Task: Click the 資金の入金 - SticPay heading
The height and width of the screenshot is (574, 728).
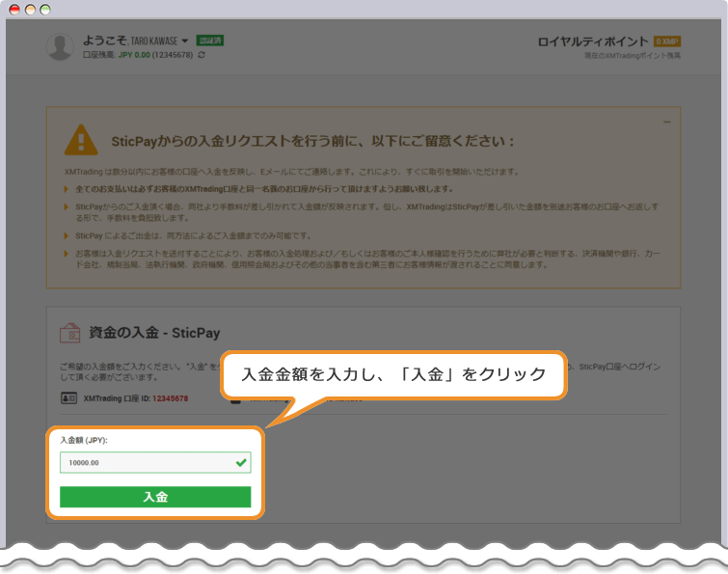Action: [x=154, y=333]
